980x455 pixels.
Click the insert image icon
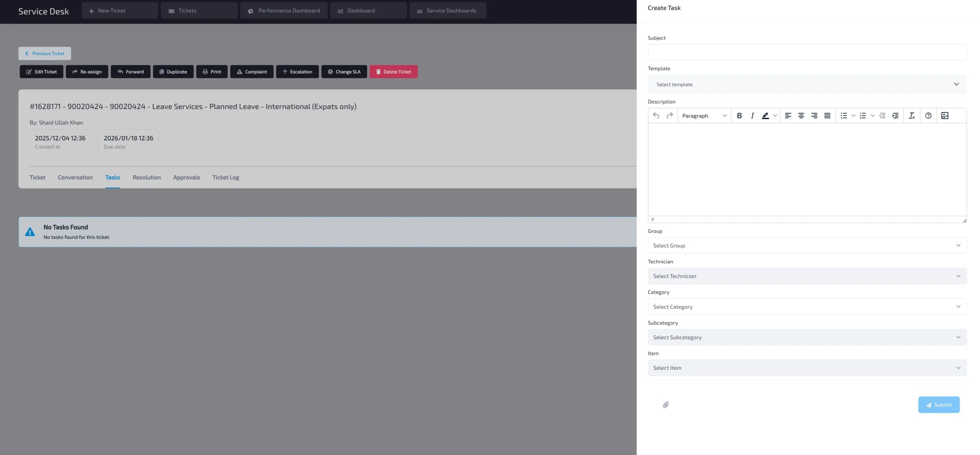(945, 116)
